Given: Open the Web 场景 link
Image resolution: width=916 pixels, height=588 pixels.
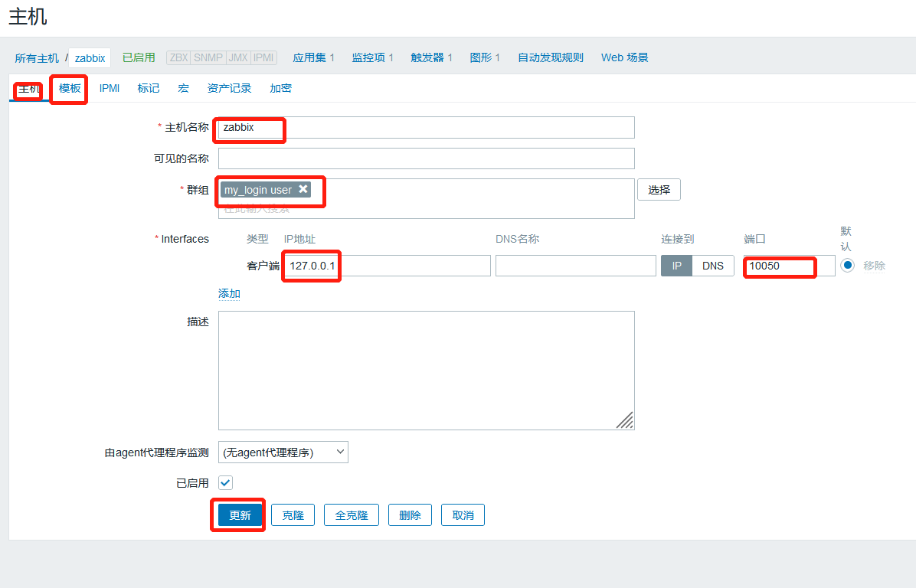Looking at the screenshot, I should pyautogui.click(x=624, y=57).
